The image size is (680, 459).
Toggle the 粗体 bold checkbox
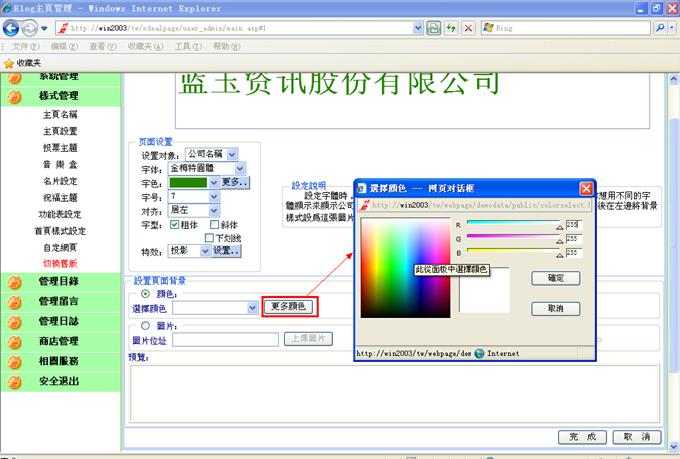pos(176,225)
